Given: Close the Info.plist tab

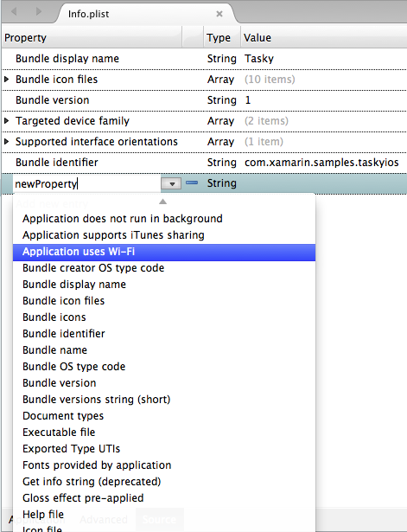Looking at the screenshot, I should pos(219,14).
